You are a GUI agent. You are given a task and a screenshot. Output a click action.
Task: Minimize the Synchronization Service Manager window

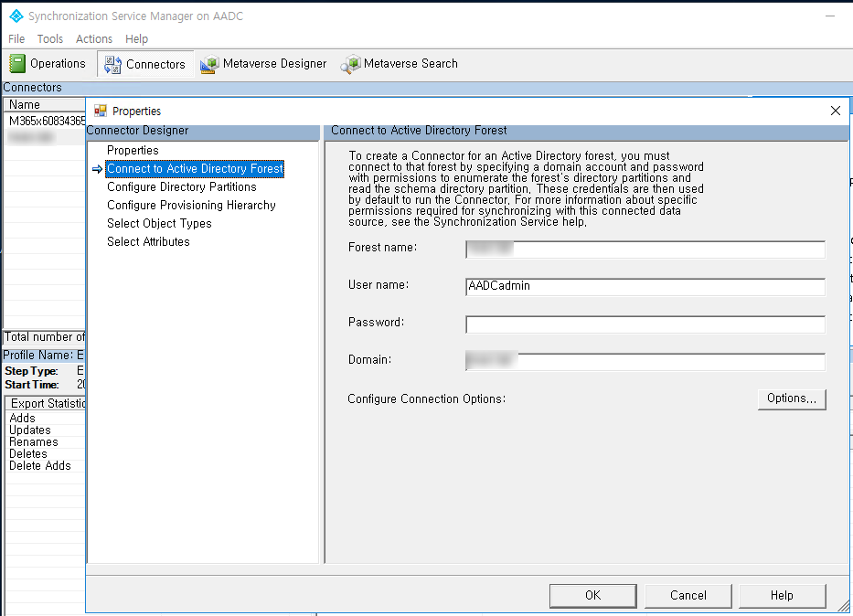[829, 16]
